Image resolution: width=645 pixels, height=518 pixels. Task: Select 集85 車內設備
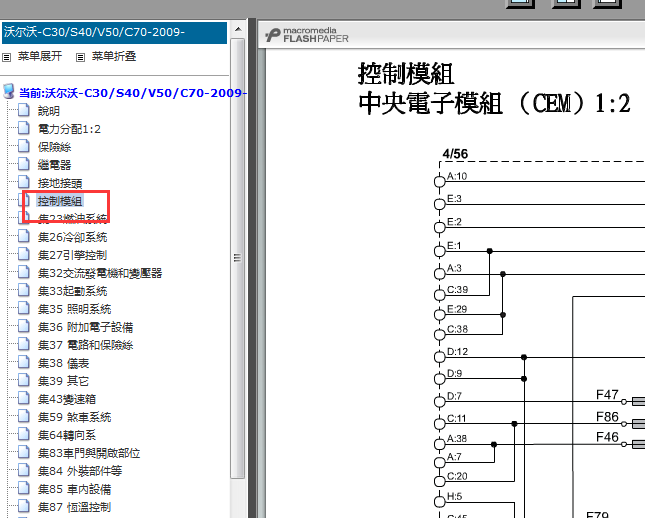74,489
